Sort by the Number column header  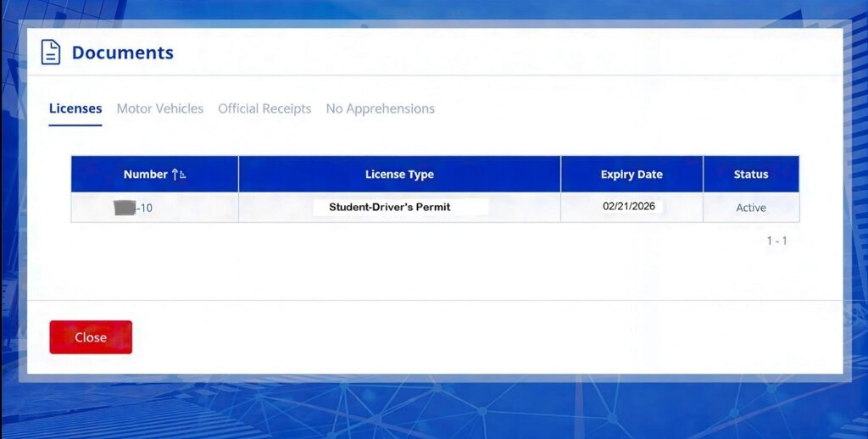(x=146, y=175)
